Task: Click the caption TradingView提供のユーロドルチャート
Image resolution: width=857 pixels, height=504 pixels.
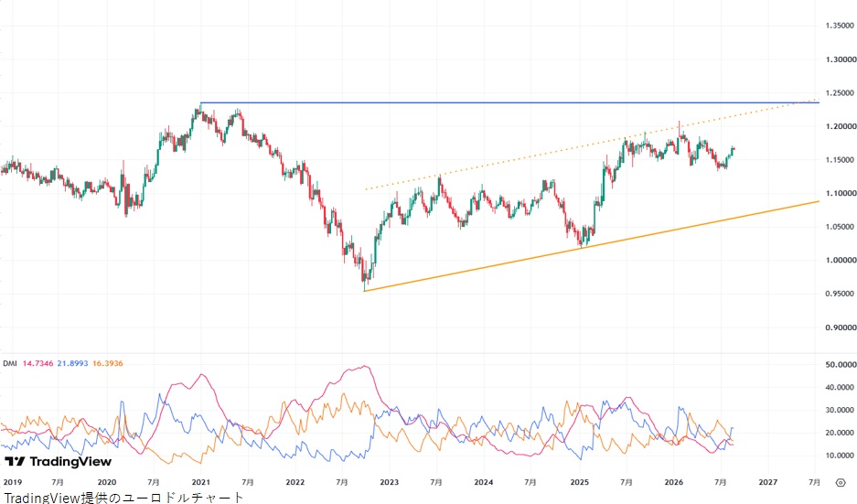Action: pos(123,498)
